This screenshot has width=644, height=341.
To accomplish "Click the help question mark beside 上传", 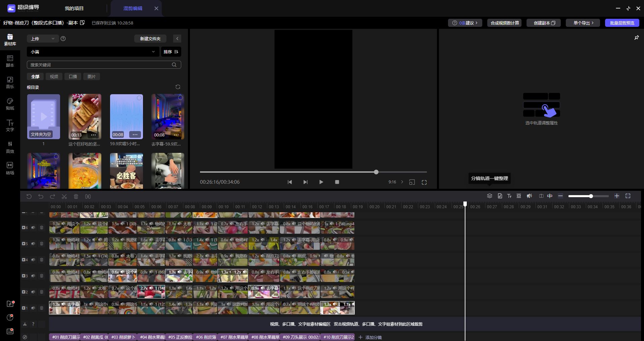I will coord(63,39).
